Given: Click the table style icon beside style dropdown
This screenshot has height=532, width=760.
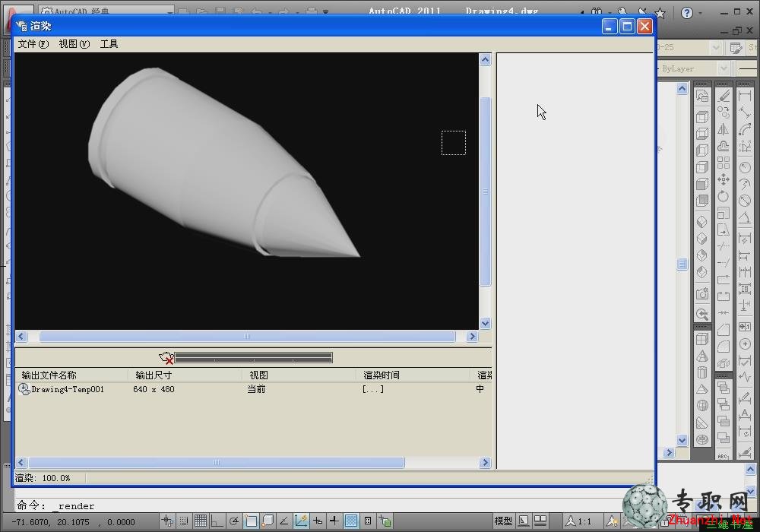Looking at the screenshot, I should click(736, 47).
